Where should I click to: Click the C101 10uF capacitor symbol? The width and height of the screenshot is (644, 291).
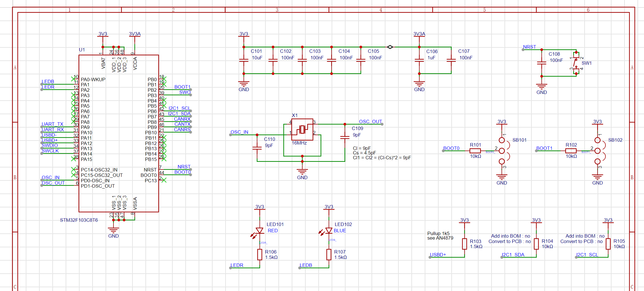tap(243, 60)
